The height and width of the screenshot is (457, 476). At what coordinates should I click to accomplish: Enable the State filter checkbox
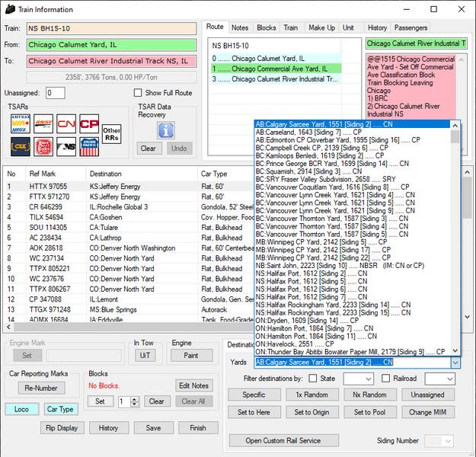click(x=313, y=379)
